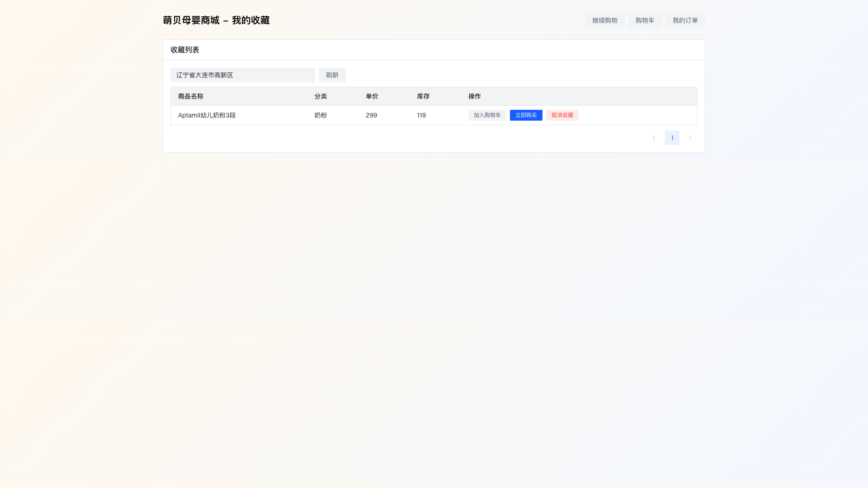Viewport: 868px width, 488px height.
Task: Select the Aptamil幼儿奶粉3段 product name cell
Action: [207, 115]
